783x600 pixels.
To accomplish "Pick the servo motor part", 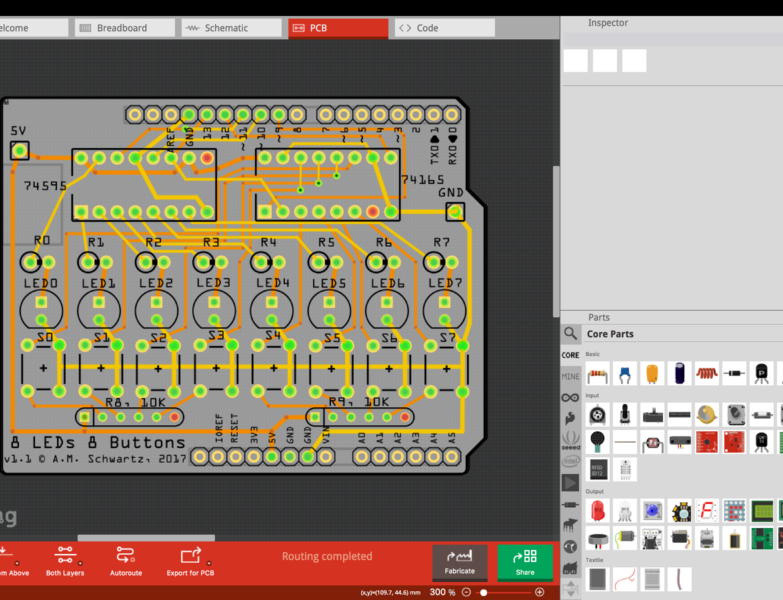I will point(679,538).
